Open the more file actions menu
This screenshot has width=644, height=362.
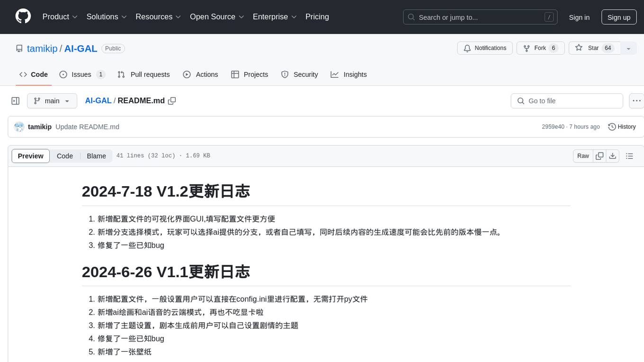[x=636, y=101]
